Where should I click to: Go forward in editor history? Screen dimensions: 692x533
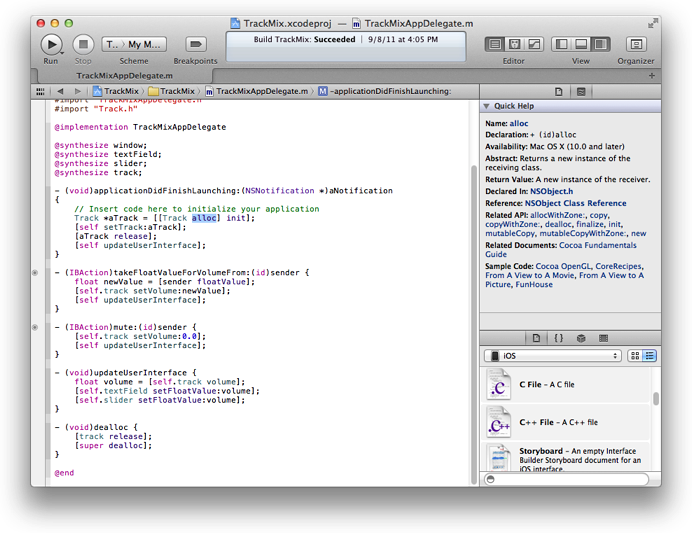78,91
